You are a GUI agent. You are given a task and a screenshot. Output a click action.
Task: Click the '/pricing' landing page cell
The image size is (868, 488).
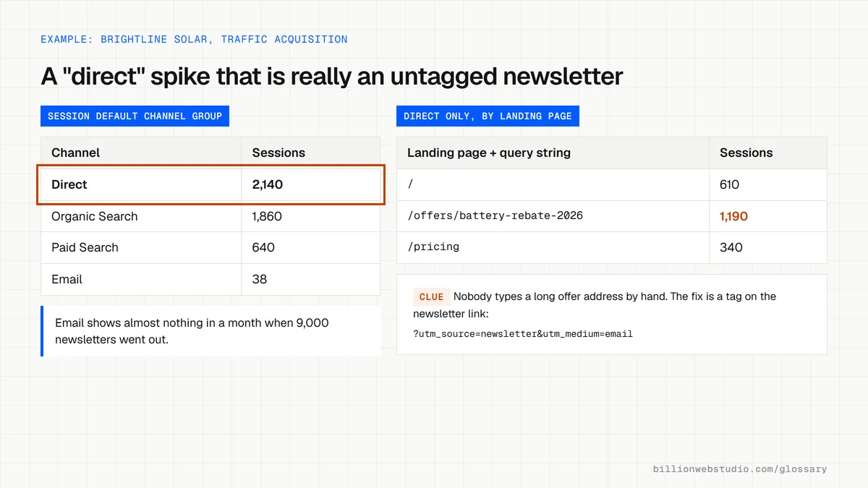click(553, 247)
